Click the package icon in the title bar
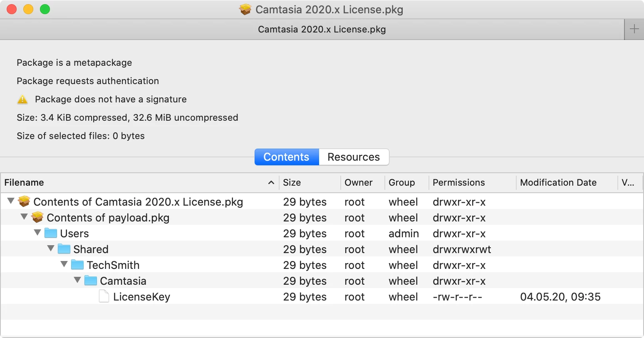This screenshot has height=338, width=644. (245, 9)
